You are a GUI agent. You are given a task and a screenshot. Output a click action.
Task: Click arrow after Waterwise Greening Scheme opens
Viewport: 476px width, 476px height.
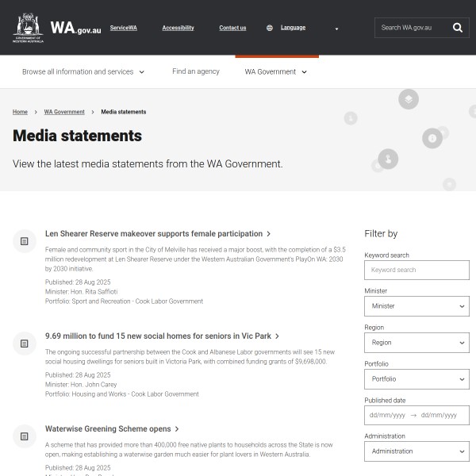pyautogui.click(x=177, y=429)
